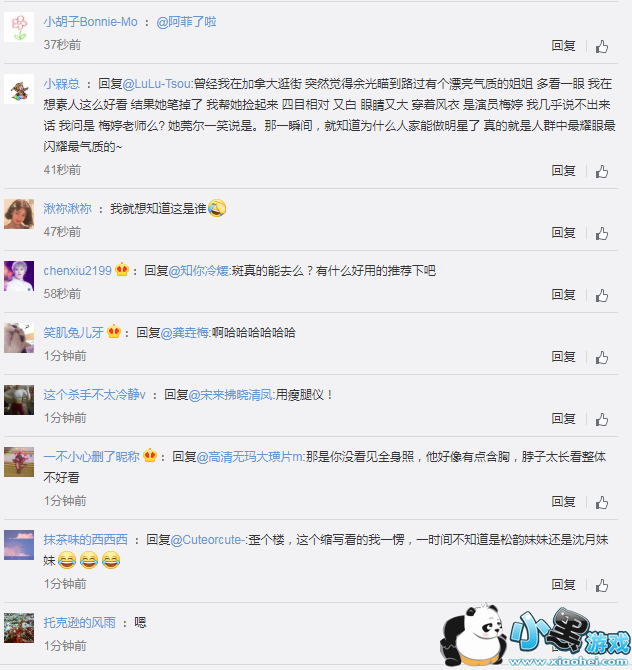Open chenxiu2199's profile avatar
The height and width of the screenshot is (670, 632).
tap(19, 276)
